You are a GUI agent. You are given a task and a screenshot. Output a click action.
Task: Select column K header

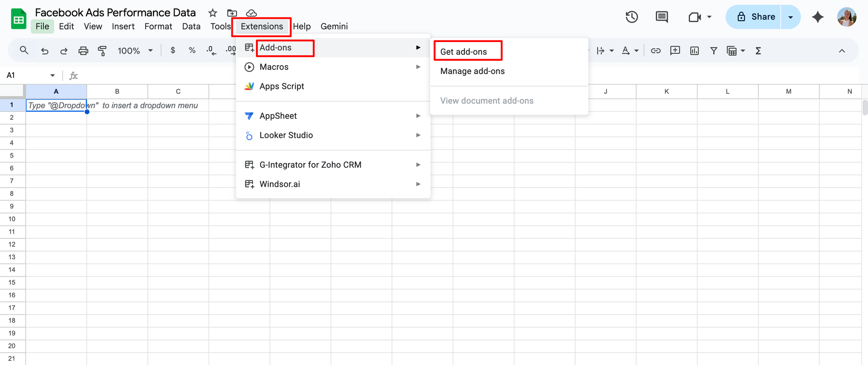(666, 91)
